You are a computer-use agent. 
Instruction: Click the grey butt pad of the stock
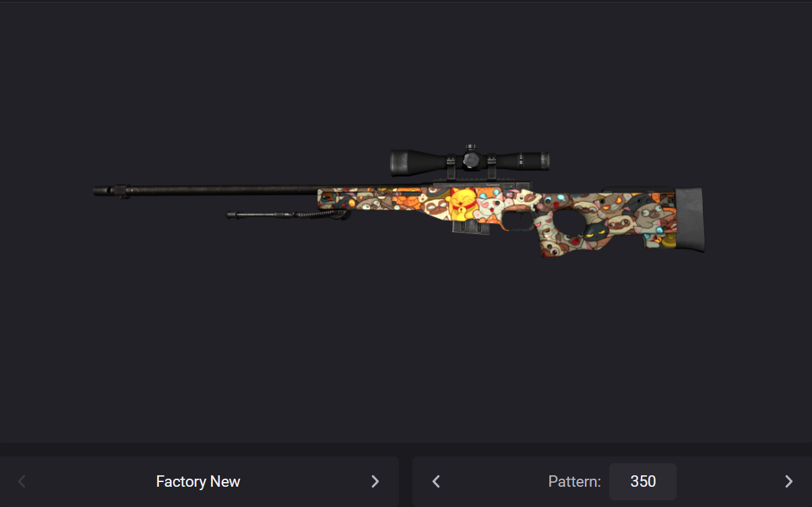[689, 220]
